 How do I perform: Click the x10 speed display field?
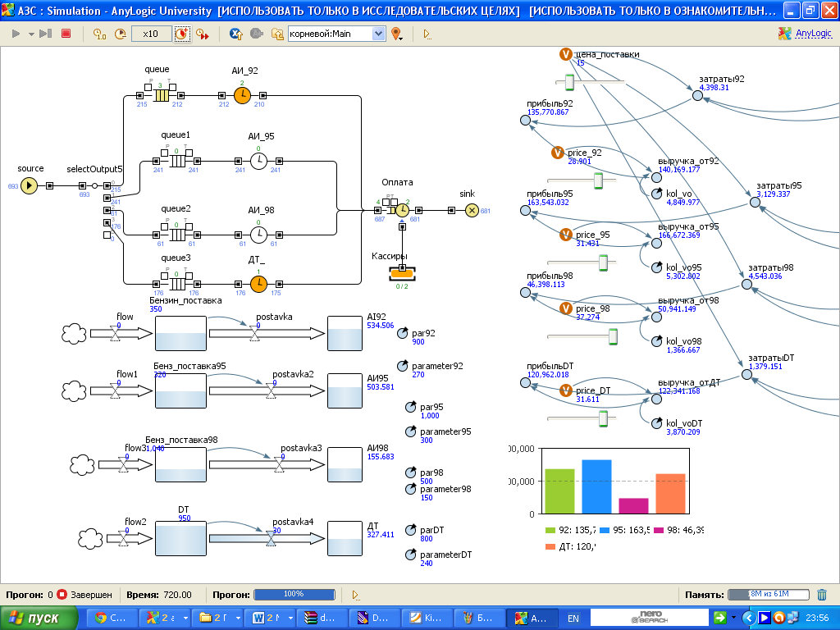click(151, 34)
